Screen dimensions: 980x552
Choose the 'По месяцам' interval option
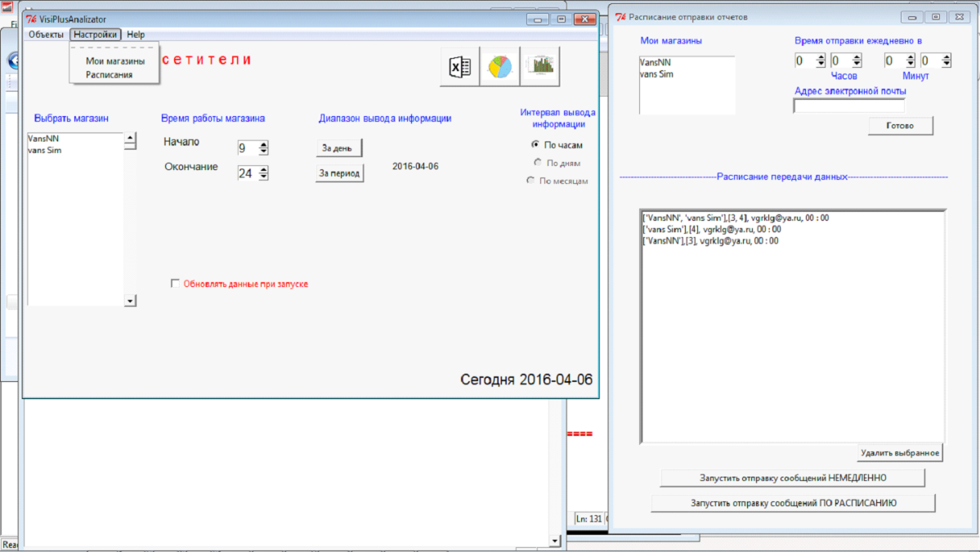tap(531, 181)
